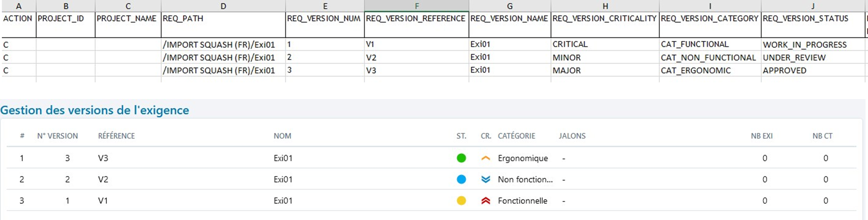868x220 pixels.
Task: Select Excel column F header
Action: pyautogui.click(x=417, y=6)
